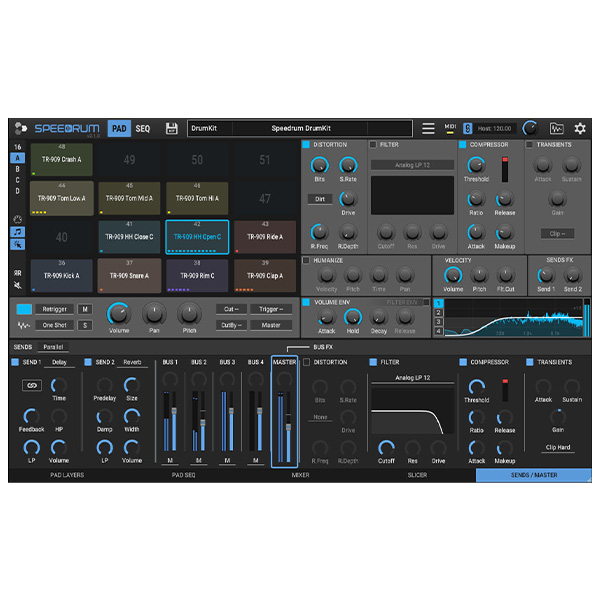Enable Humanize section

306,260
